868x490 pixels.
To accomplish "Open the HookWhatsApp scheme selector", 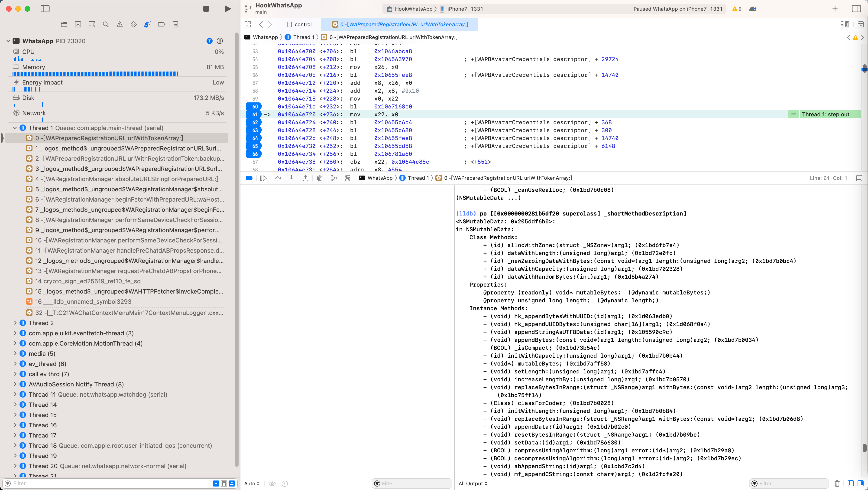I will tap(409, 9).
